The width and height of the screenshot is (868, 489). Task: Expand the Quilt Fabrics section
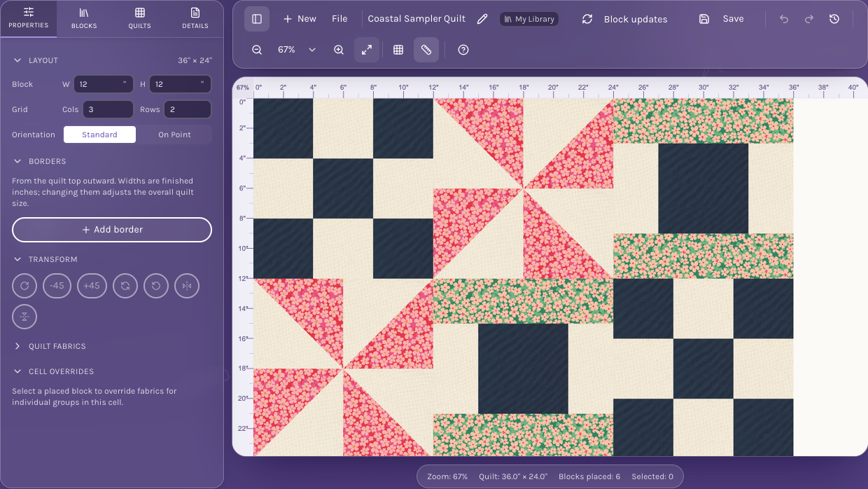click(17, 346)
